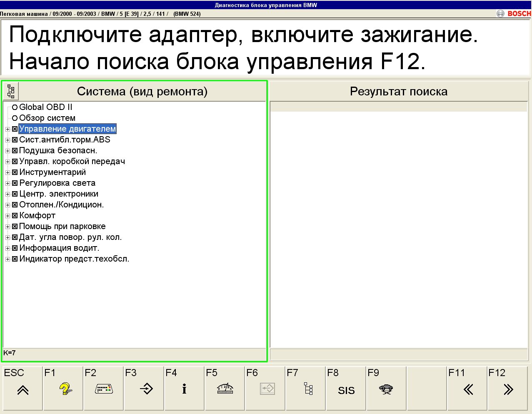Click the F9 vehicle icon button
The height and width of the screenshot is (414, 532).
tap(386, 388)
